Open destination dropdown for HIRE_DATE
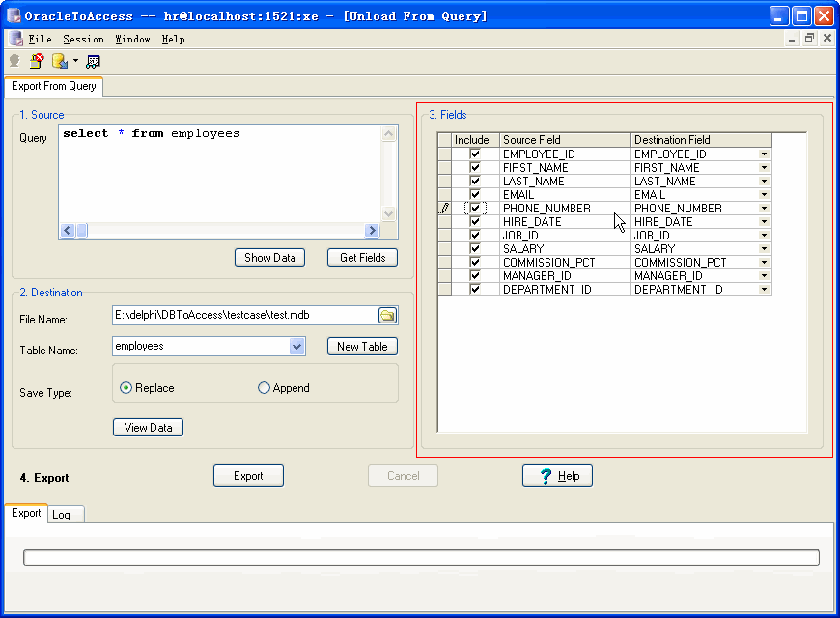Screen dimensions: 840x618 [x=764, y=221]
